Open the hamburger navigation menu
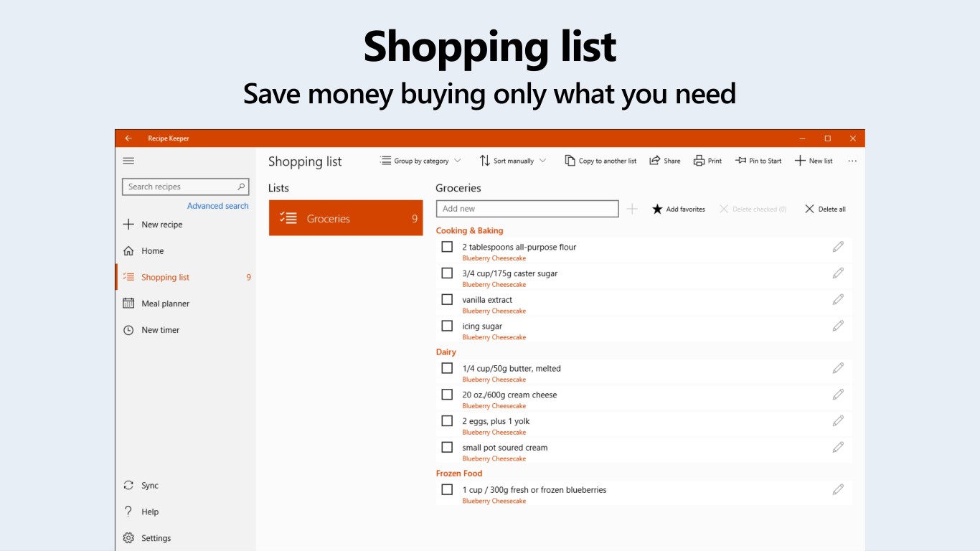The width and height of the screenshot is (980, 551). point(129,161)
